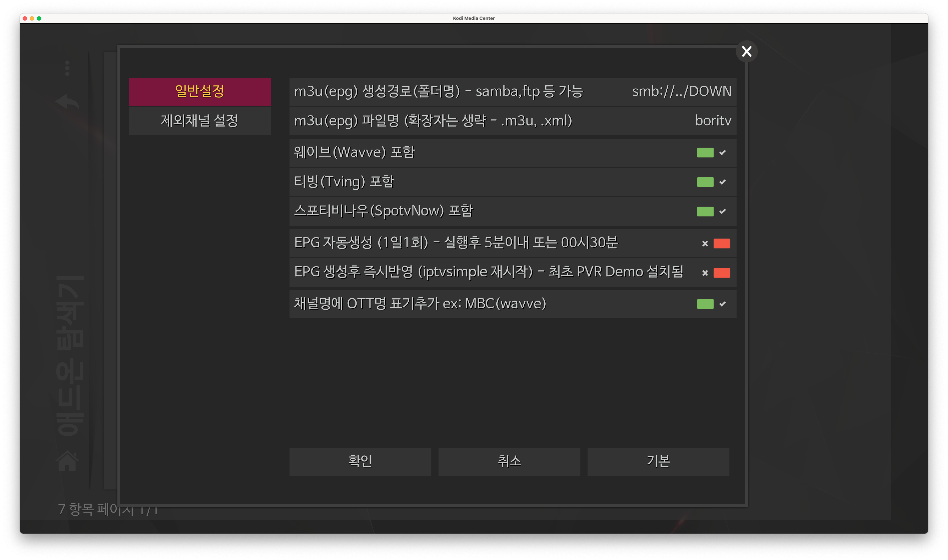Close the settings dialog with X icon
948x560 pixels.
coord(746,51)
